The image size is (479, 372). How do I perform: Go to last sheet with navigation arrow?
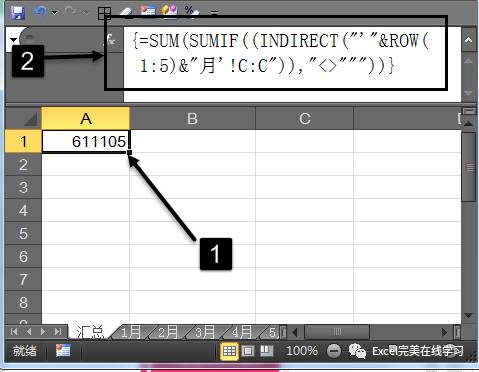[58, 332]
